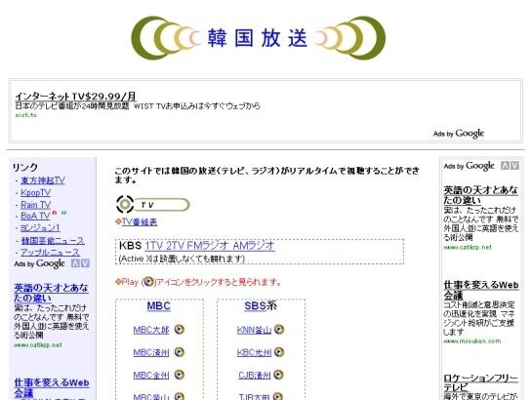Viewport: 532px width, 400px height.
Task: Play the MBC大邱 stream icon
Action: (x=180, y=330)
